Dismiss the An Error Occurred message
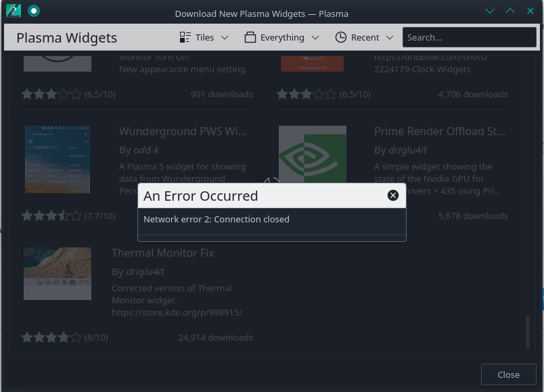Screen dimensions: 544x392 [392, 195]
